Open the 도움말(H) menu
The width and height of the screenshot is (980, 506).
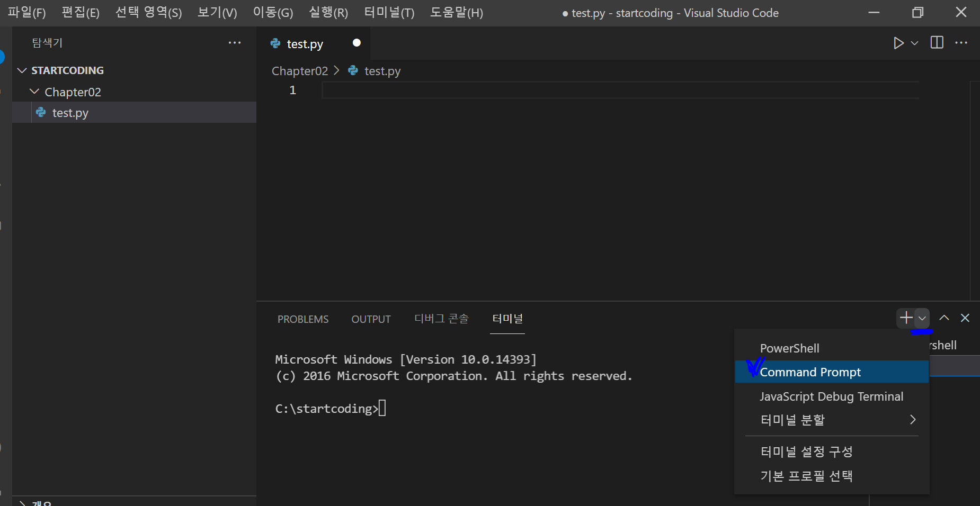click(x=456, y=12)
